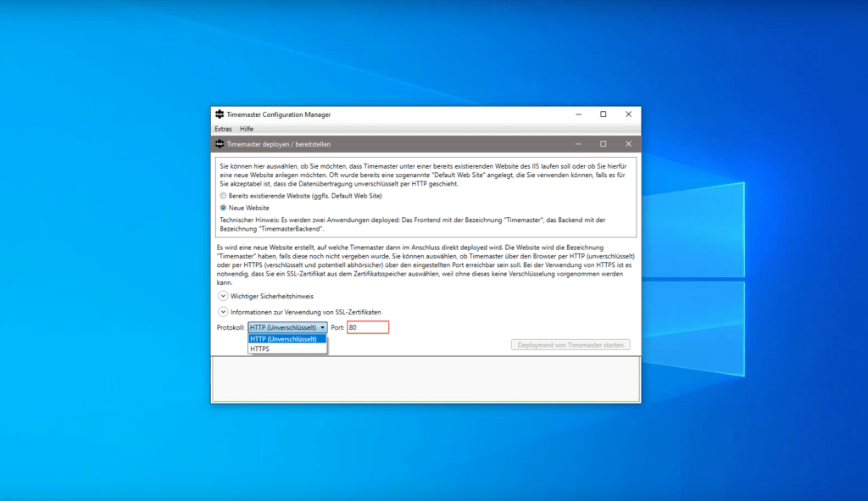
Task: Expand Informationen zur Verwendung von SSL-Zertifikaten
Action: 223,312
